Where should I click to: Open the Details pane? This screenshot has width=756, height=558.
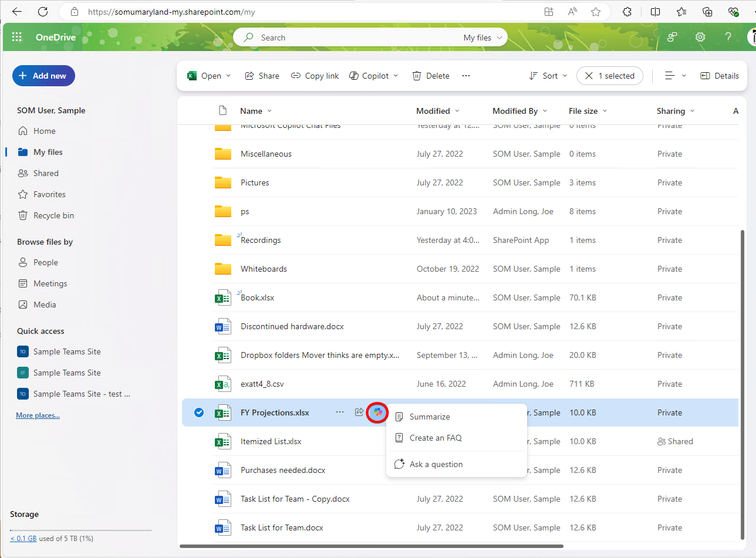720,76
